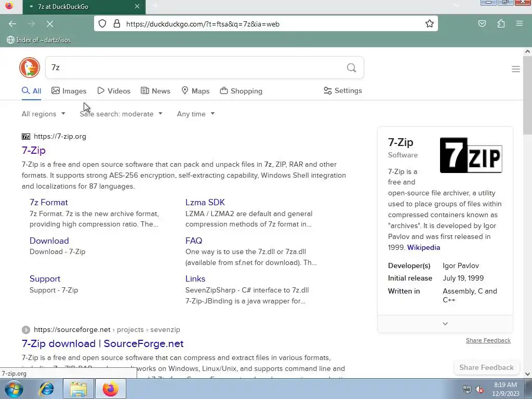The height and width of the screenshot is (399, 532).
Task: Open the Windows Start button
Action: (14, 389)
